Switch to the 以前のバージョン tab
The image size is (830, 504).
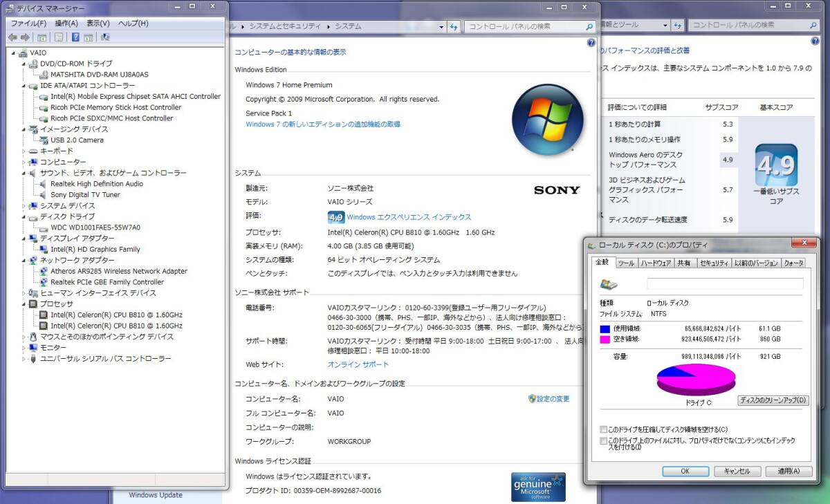click(x=756, y=263)
